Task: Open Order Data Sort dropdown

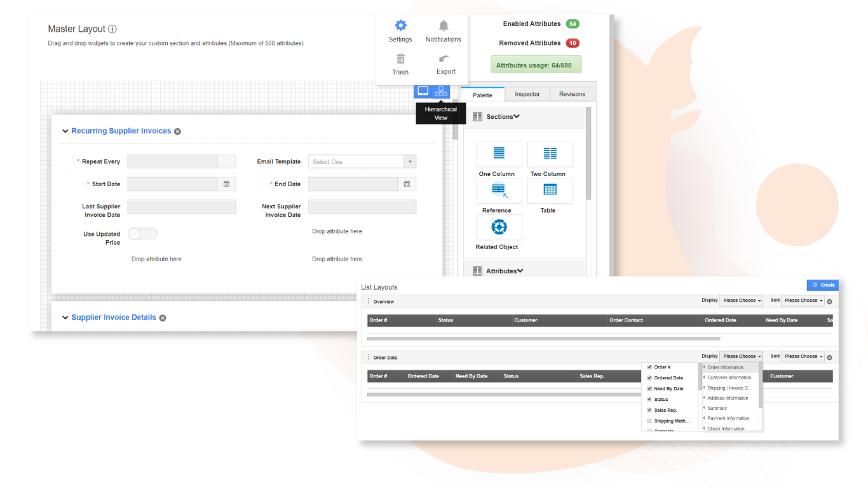Action: [x=803, y=356]
